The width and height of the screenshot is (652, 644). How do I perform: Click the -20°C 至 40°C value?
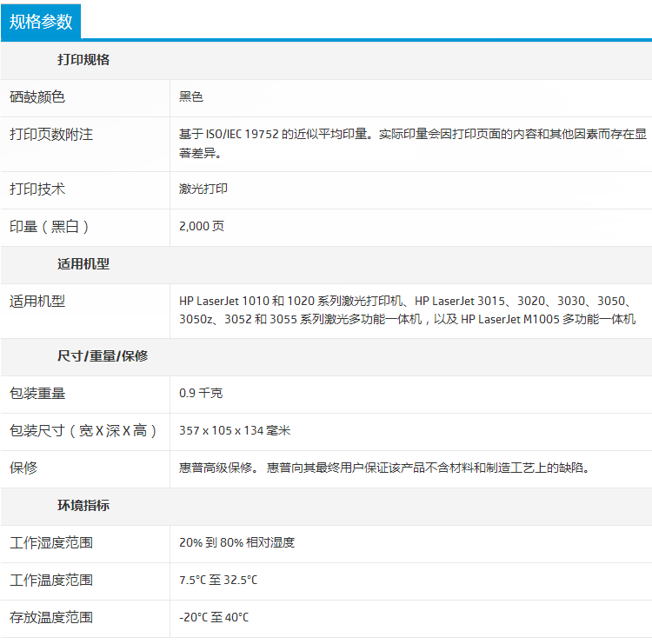pos(214,617)
